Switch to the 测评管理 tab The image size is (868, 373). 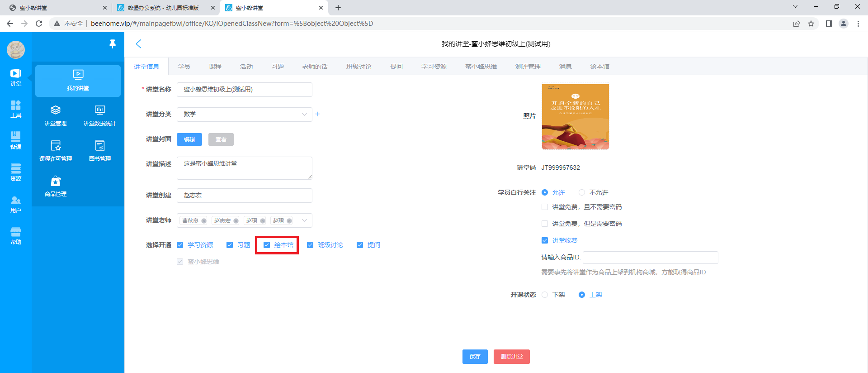(x=528, y=67)
